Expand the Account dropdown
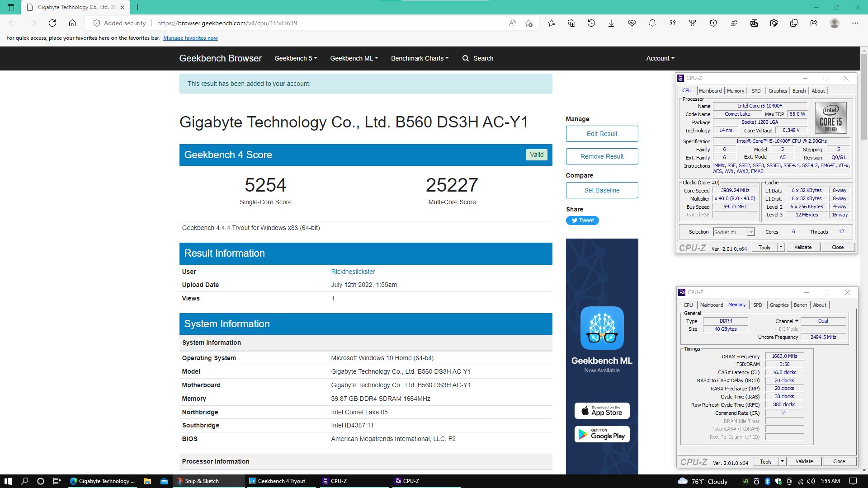 [x=660, y=58]
